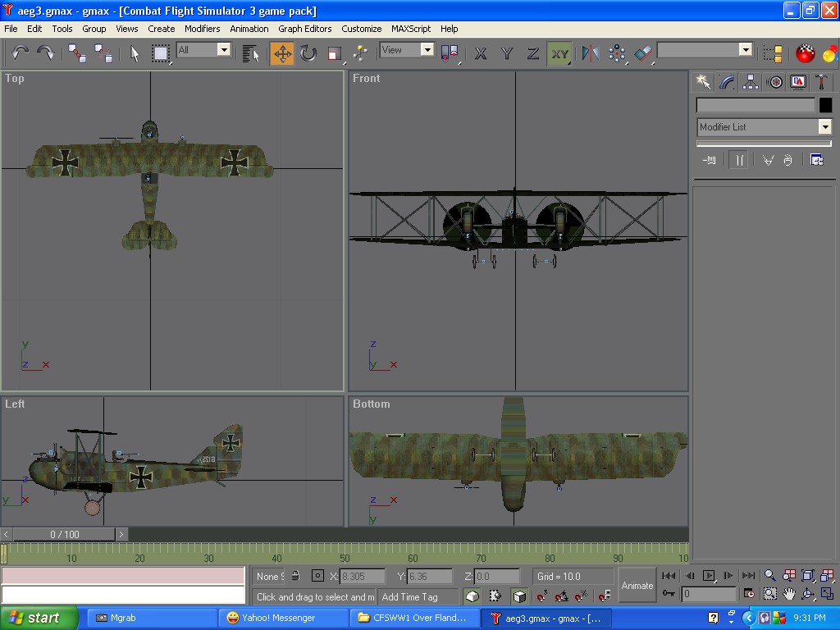Toggle the 3D Snap magnet
840x630 pixels.
542,596
